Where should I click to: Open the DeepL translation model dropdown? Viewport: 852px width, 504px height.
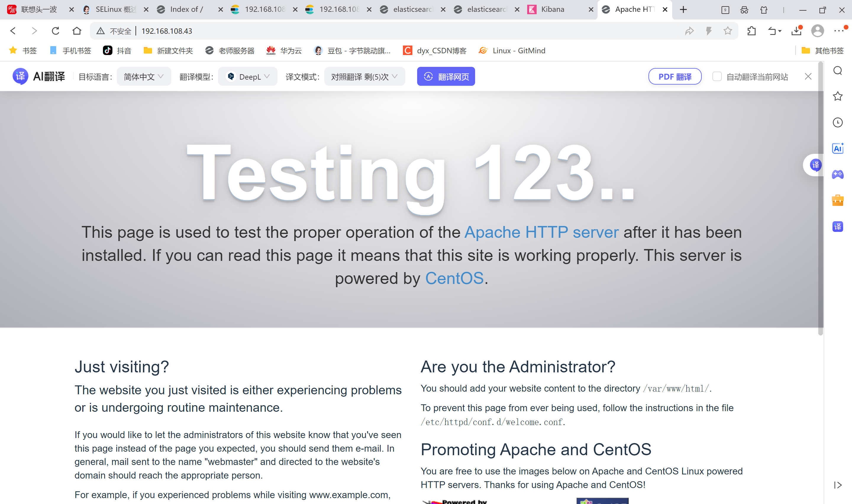click(x=248, y=76)
